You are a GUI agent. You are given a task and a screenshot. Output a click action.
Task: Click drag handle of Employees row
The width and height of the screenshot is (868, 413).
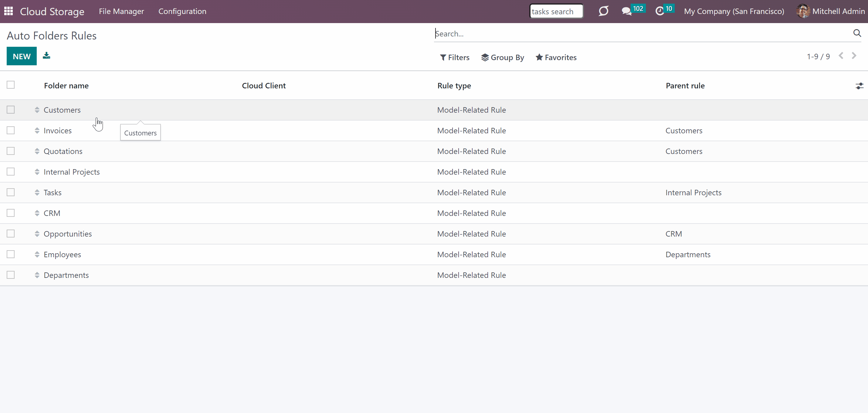click(x=37, y=254)
